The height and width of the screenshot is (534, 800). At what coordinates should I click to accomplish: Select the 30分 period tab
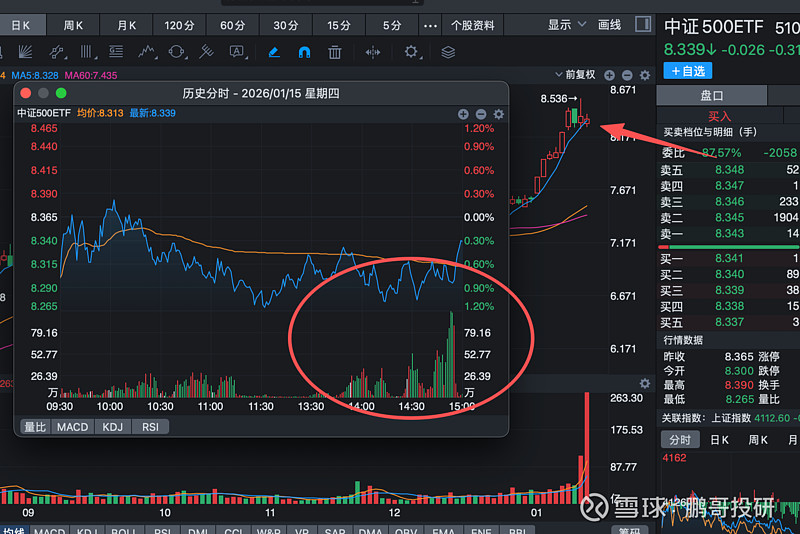pyautogui.click(x=286, y=25)
